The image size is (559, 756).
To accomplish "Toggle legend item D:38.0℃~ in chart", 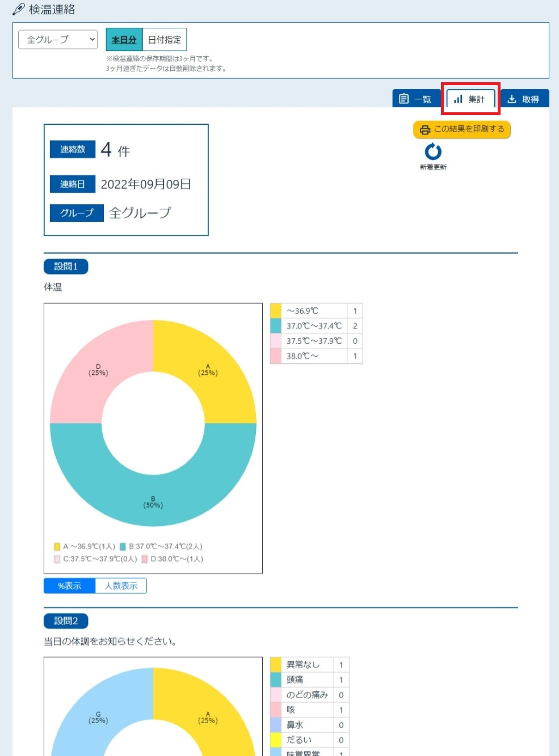I will click(x=173, y=559).
